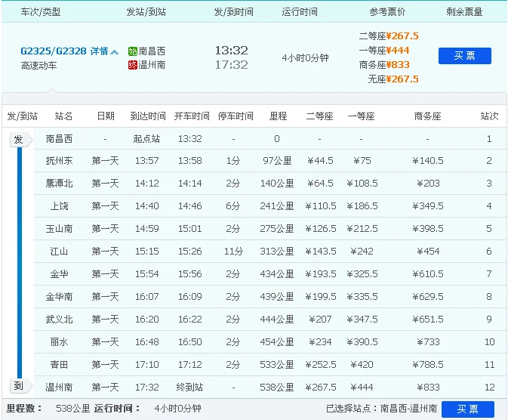Viewport: 508px width, 420px height.
Task: Collapse details using the 详情 chevron arrow
Action: (115, 51)
